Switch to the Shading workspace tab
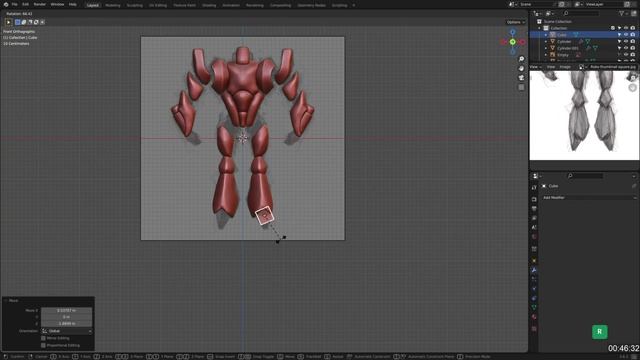Screen dimensions: 640x360 point(209,5)
